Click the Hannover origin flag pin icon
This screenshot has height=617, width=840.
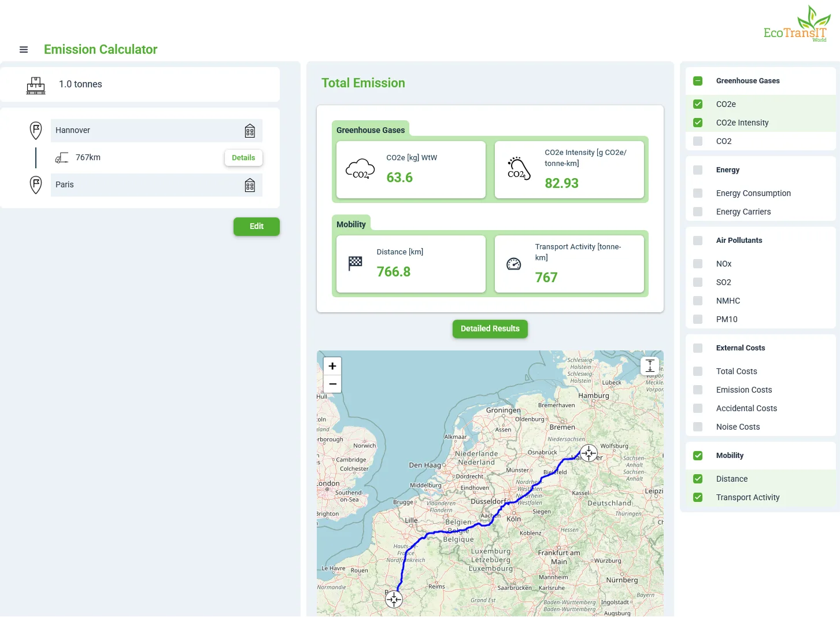(x=36, y=130)
